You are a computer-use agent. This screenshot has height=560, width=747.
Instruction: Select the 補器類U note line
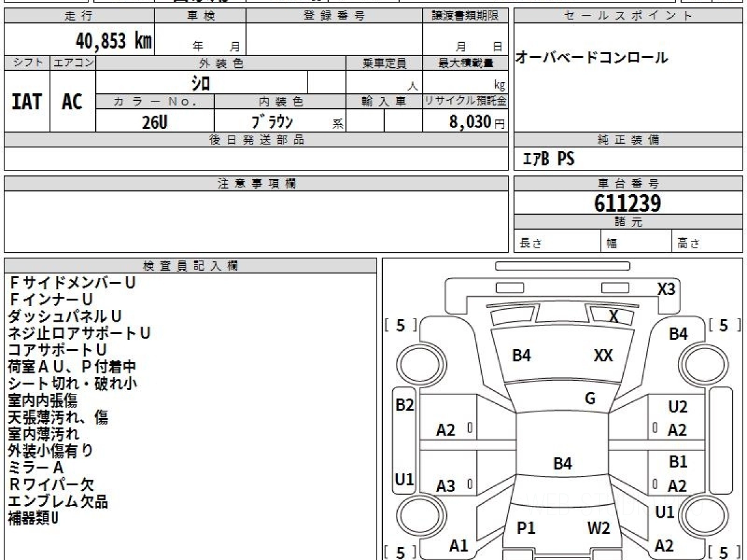point(34,518)
